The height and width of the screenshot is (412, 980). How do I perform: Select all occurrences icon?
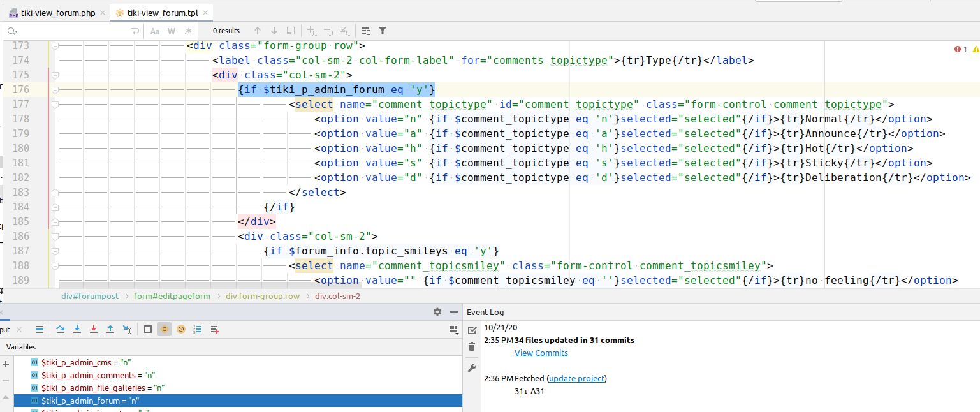click(345, 31)
